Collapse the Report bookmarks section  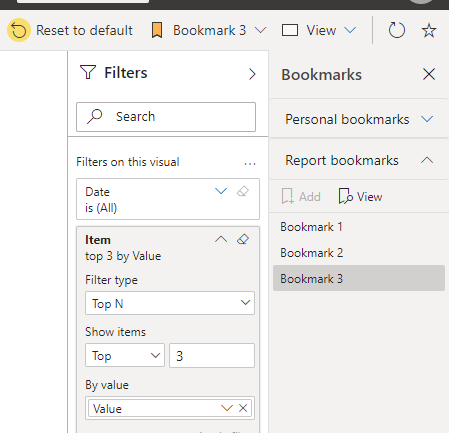click(x=359, y=160)
